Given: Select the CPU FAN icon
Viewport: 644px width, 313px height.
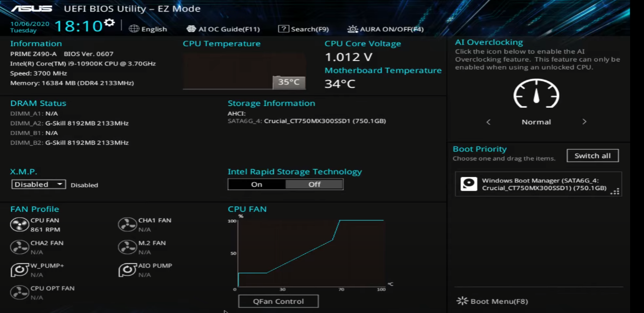Looking at the screenshot, I should click(x=19, y=225).
